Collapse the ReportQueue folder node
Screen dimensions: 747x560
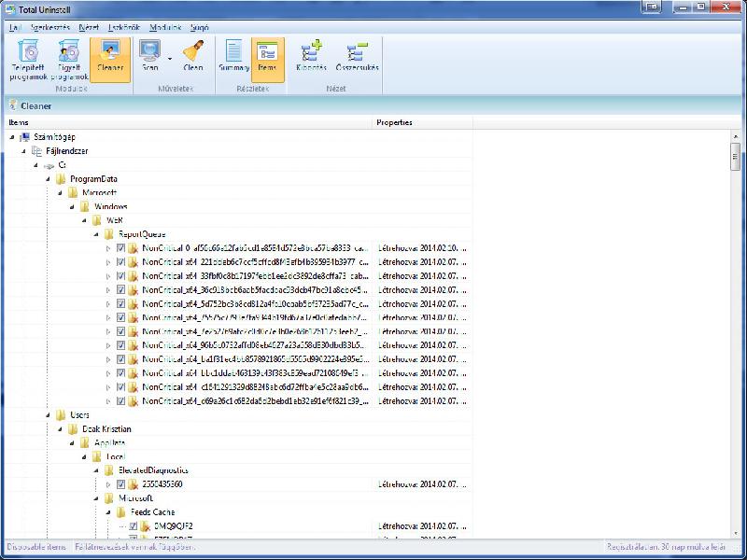point(97,234)
